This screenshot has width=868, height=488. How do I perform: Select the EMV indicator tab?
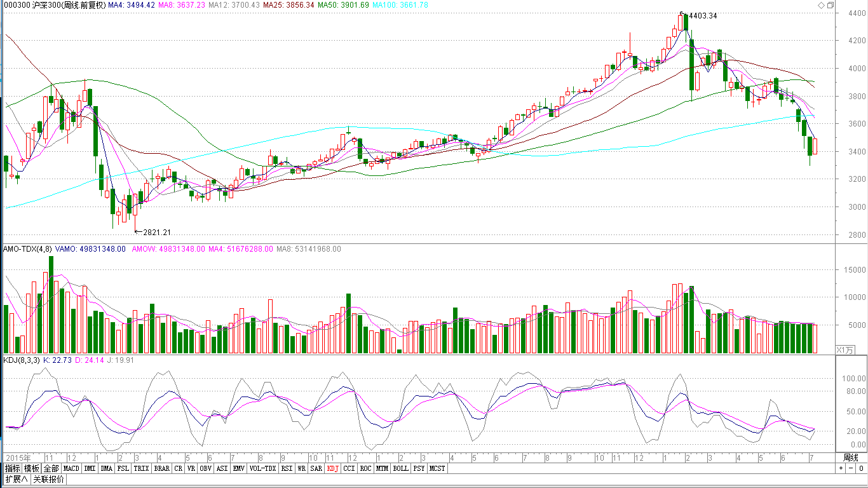click(238, 468)
